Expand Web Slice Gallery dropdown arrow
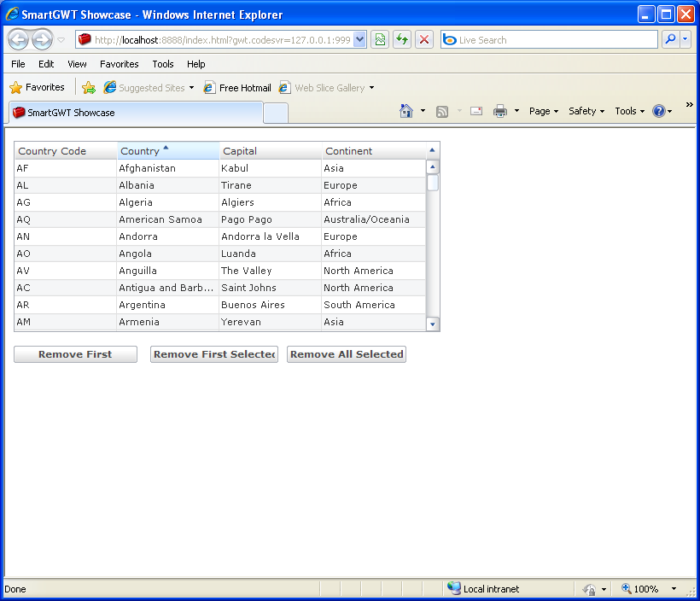 point(371,88)
